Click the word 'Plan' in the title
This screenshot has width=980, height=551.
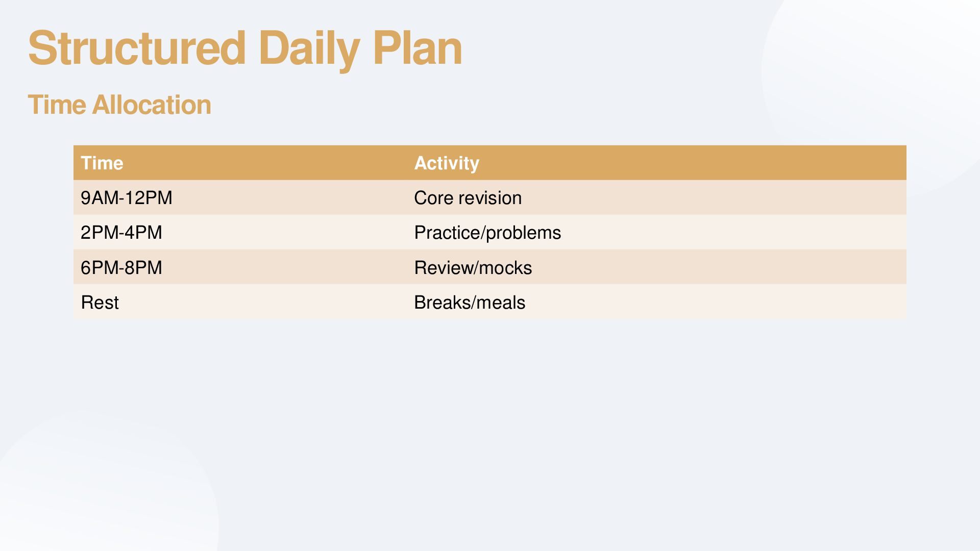(417, 48)
